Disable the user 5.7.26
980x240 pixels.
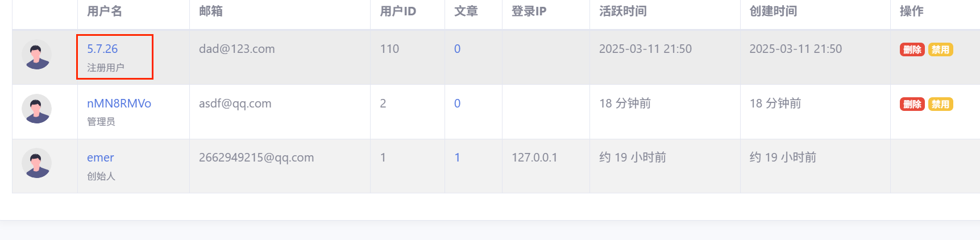[940, 49]
